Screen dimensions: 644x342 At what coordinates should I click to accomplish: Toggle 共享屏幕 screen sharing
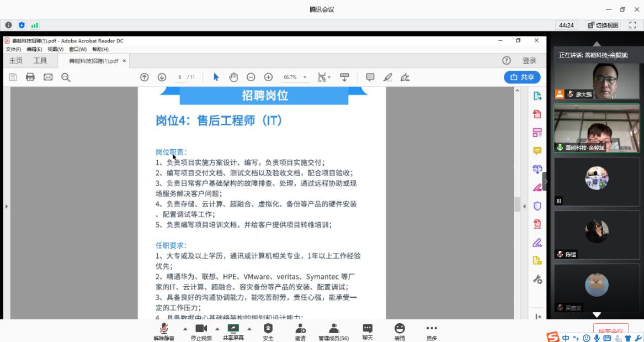tap(233, 332)
